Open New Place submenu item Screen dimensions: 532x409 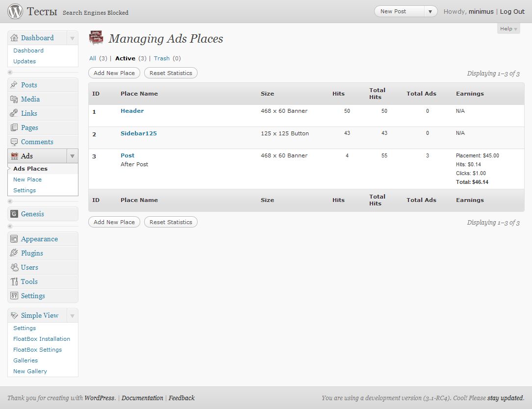pyautogui.click(x=27, y=179)
